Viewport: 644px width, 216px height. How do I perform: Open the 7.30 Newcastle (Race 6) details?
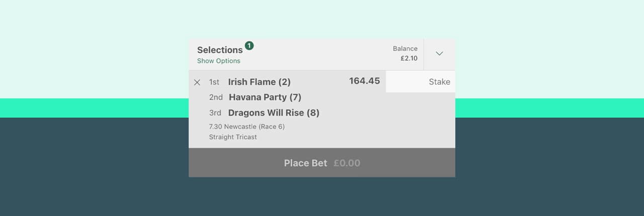(247, 127)
